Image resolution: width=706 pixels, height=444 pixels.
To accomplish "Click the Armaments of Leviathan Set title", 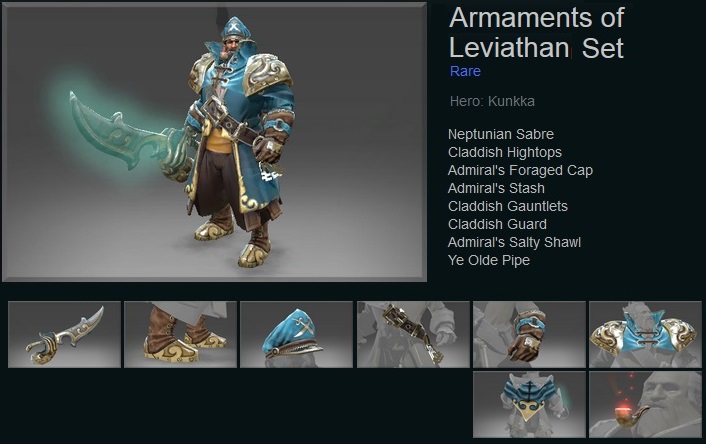I will [537, 32].
